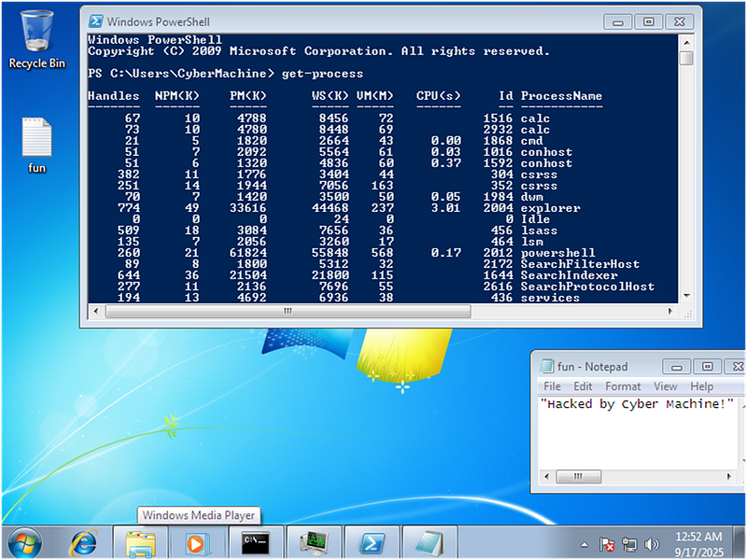Click the cmd process name

[531, 141]
